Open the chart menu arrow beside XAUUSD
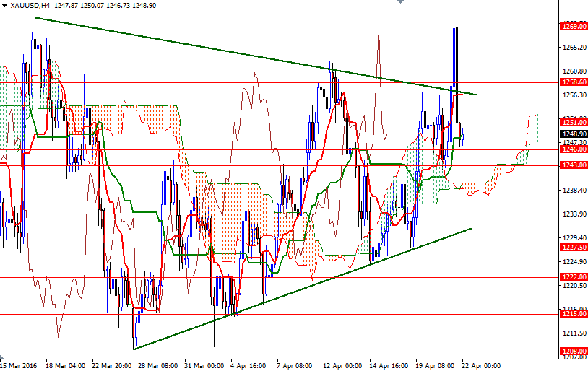 click(x=4, y=6)
